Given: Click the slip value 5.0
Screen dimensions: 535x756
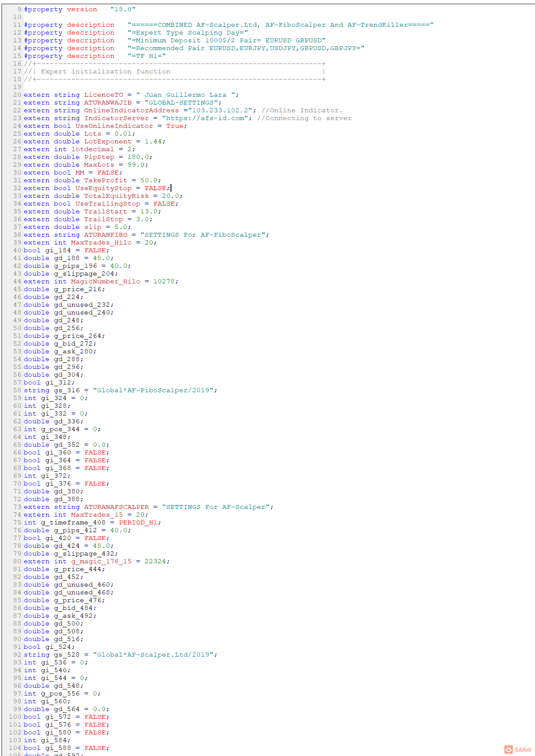Looking at the screenshot, I should click(x=120, y=227).
